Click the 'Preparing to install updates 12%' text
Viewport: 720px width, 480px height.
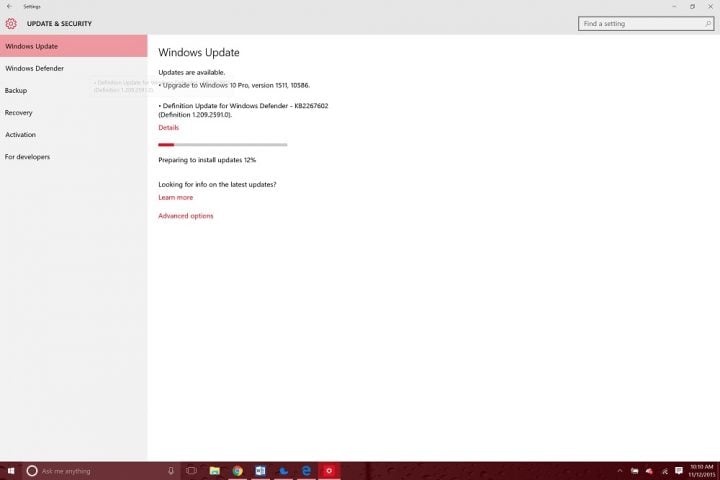coord(207,160)
